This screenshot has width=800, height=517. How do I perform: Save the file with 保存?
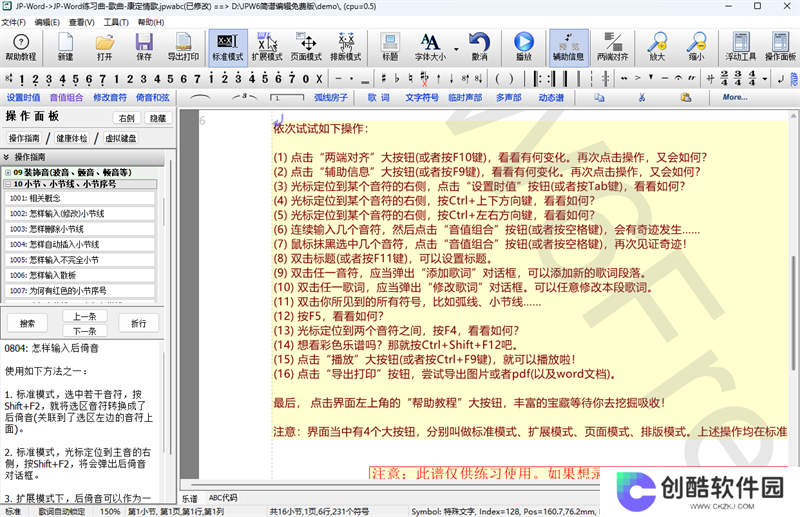click(x=144, y=47)
